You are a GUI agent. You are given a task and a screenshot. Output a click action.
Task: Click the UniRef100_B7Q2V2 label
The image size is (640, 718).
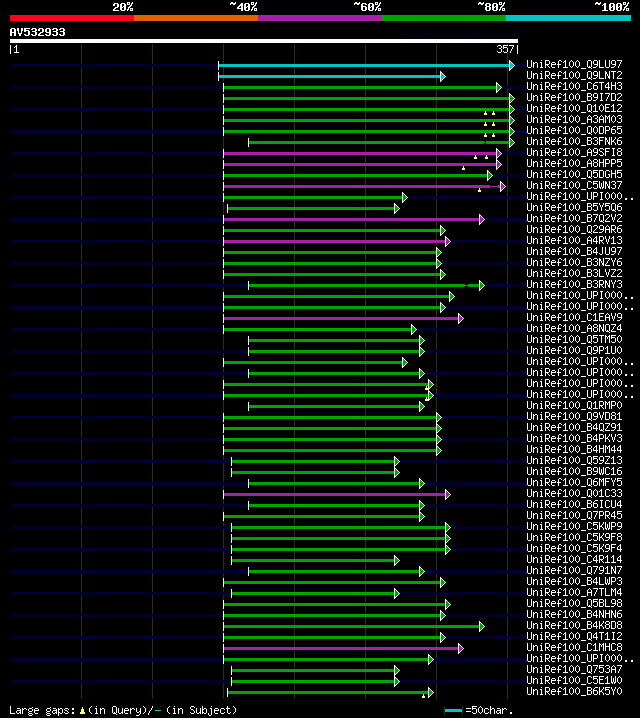pyautogui.click(x=574, y=218)
